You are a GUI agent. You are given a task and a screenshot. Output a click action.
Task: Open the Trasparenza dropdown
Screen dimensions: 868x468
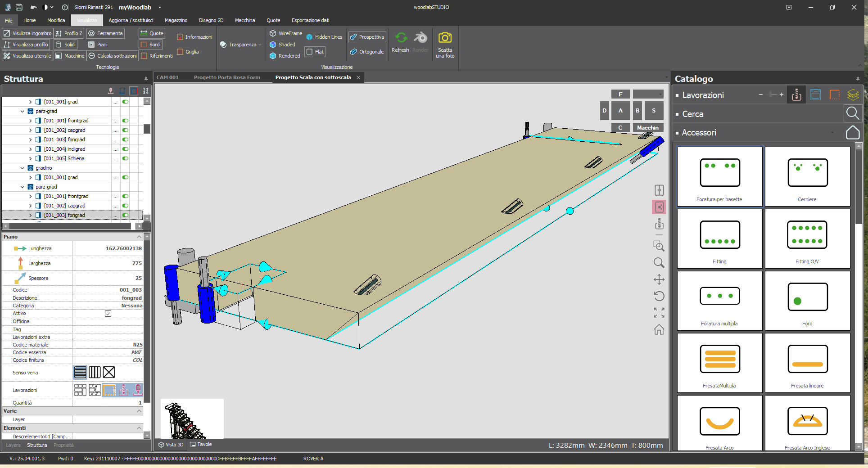tap(241, 45)
